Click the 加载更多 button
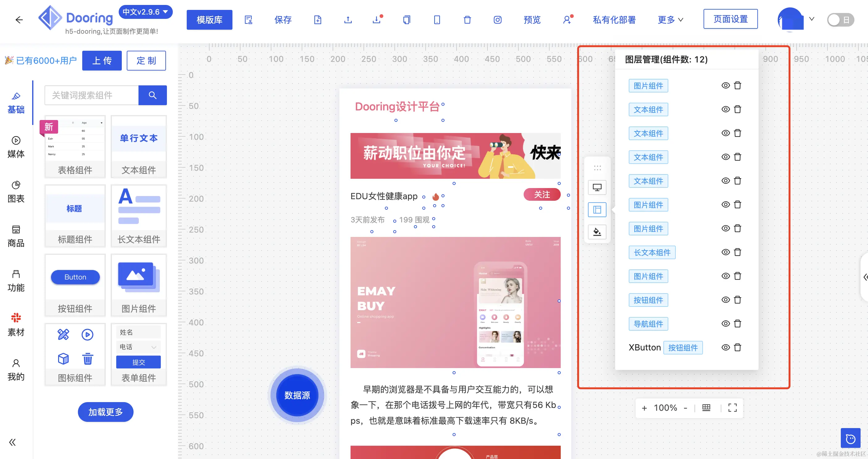Viewport: 868px width, 459px height. [105, 412]
